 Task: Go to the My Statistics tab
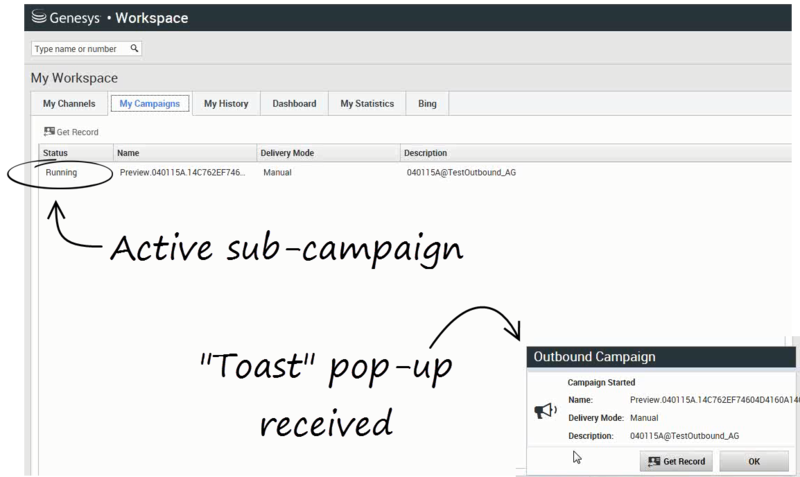click(367, 104)
